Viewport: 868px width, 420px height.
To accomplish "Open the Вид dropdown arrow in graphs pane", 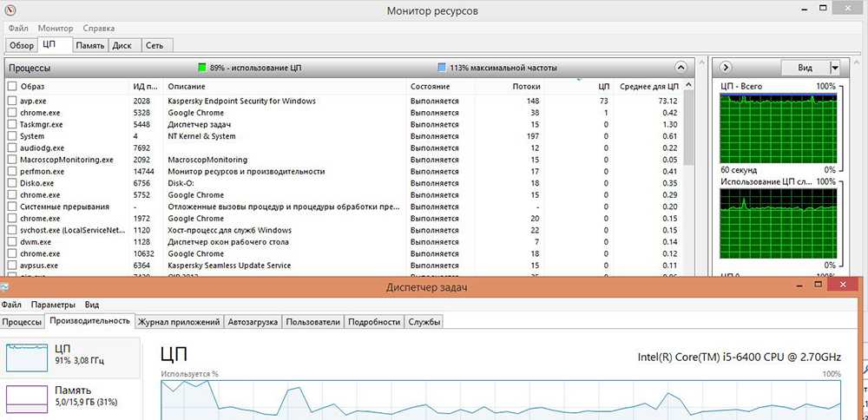I will (x=834, y=67).
